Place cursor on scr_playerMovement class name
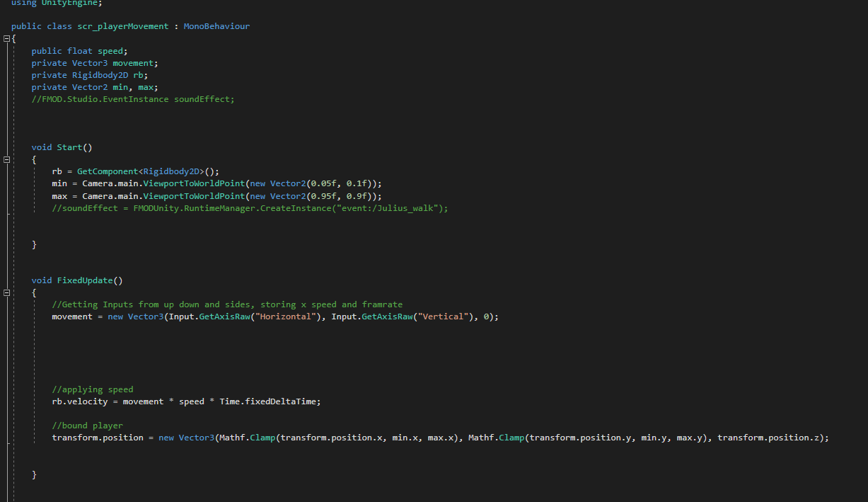868x502 pixels. click(x=122, y=26)
